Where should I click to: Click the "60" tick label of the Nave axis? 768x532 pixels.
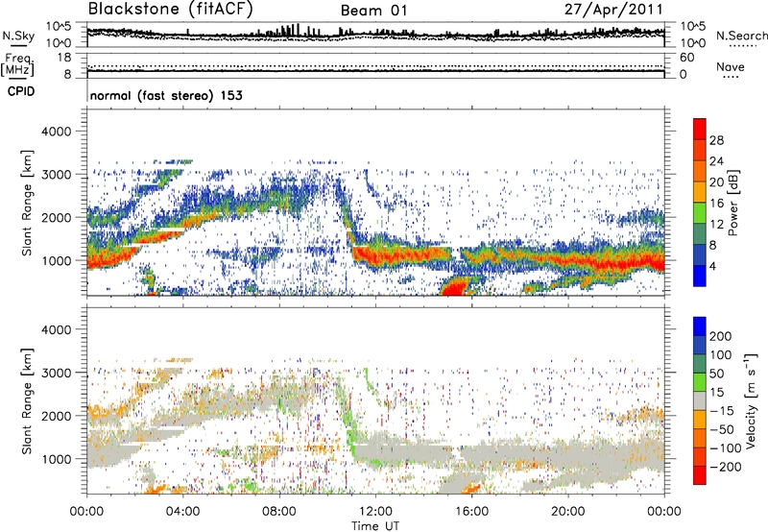[686, 58]
